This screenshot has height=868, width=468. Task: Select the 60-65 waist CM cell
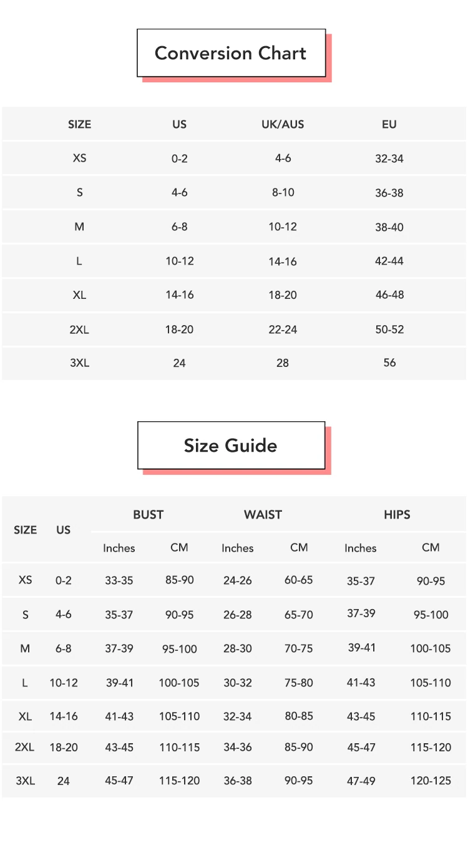pos(299,580)
